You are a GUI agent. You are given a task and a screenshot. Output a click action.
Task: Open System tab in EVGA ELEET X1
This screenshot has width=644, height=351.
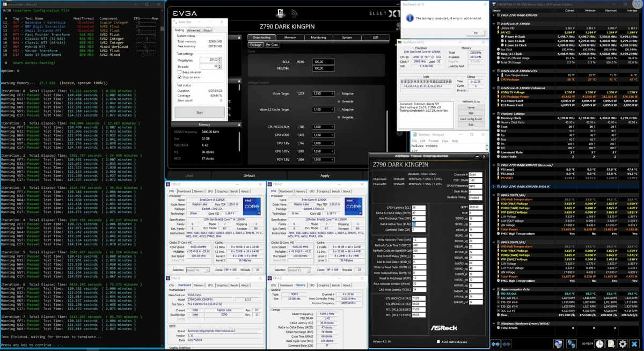tap(347, 38)
